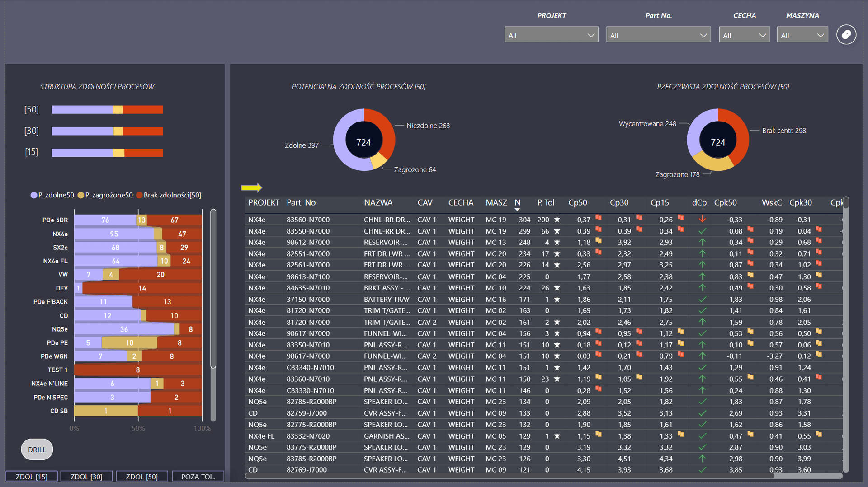
Task: Click part number 82785-R2000BP cell
Action: point(311,402)
